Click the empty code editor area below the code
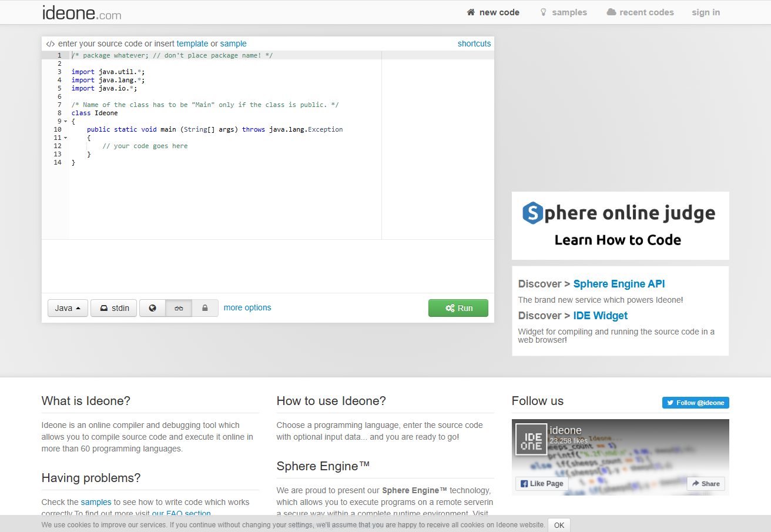The width and height of the screenshot is (771, 532). (225, 203)
